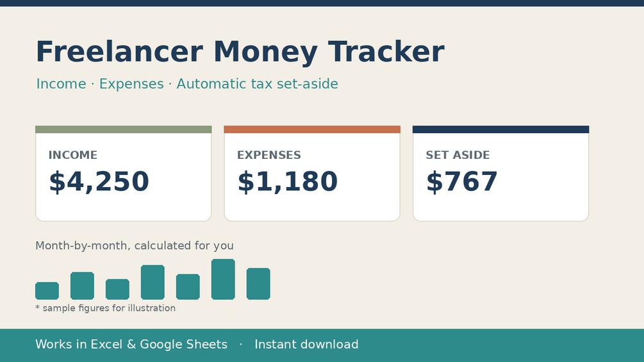Image resolution: width=644 pixels, height=362 pixels.
Task: Click the fifth bar in the monthly chart
Action: point(188,287)
